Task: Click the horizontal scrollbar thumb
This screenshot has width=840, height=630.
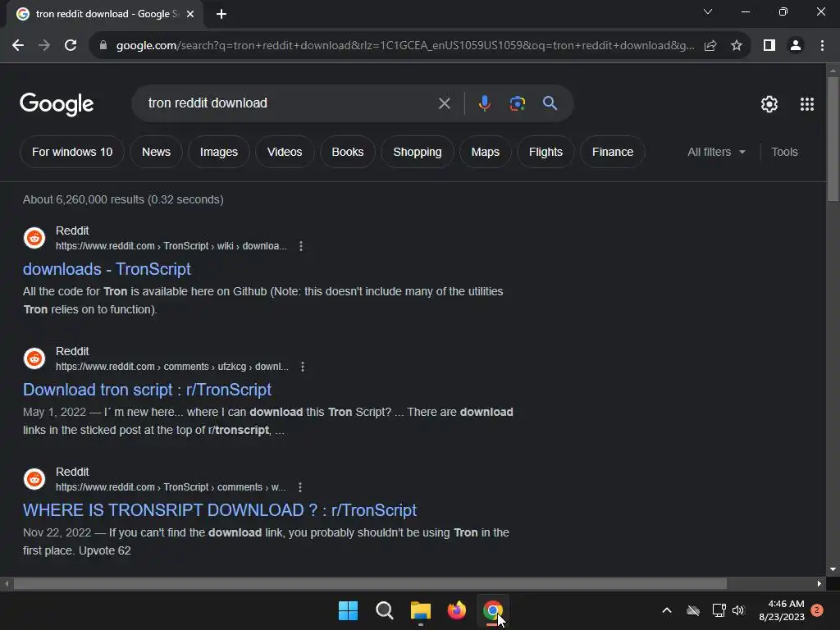Action: pyautogui.click(x=370, y=583)
